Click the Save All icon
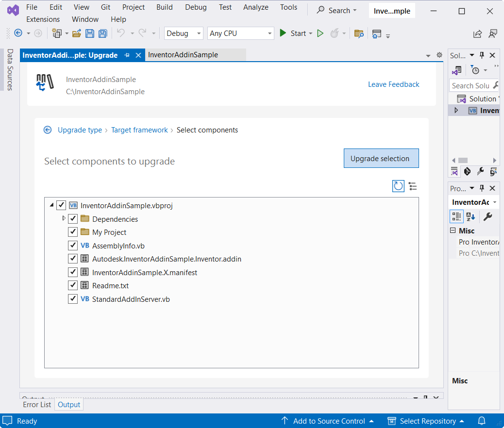Image resolution: width=504 pixels, height=428 pixels. tap(102, 33)
